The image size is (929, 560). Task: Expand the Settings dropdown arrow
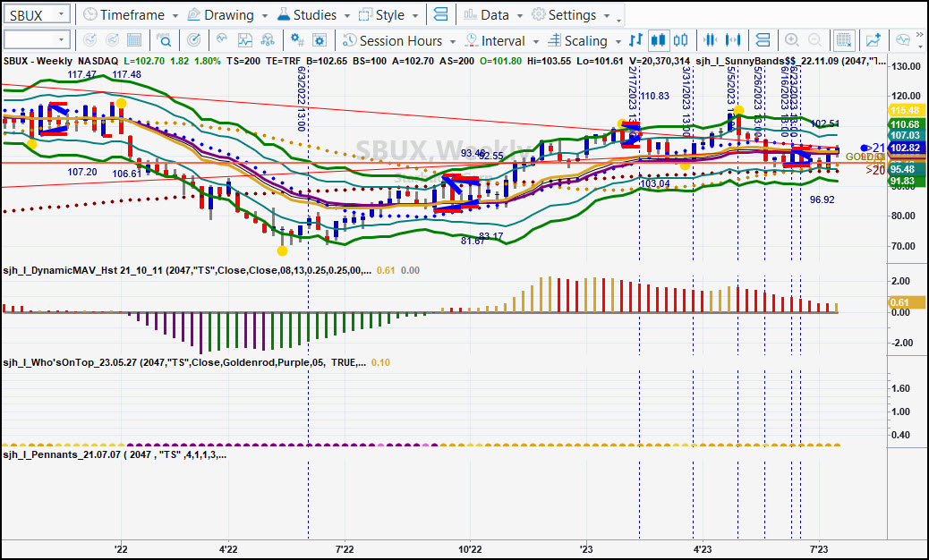[x=607, y=15]
